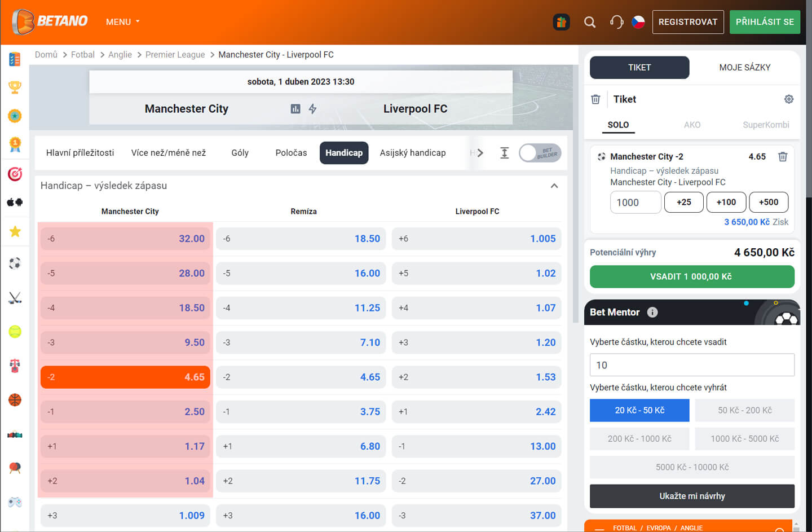The image size is (812, 532).
Task: Select the ice hockey sticks sidebar icon
Action: click(x=15, y=297)
